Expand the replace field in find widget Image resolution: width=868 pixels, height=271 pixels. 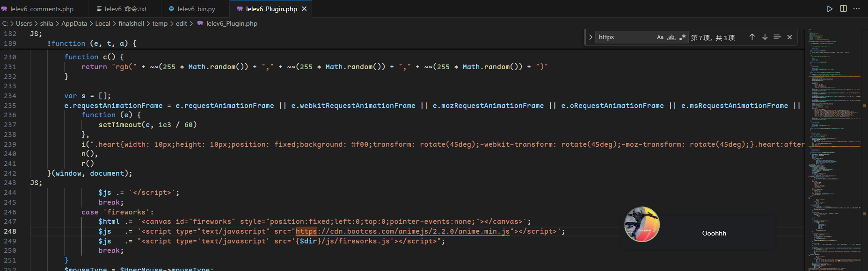pos(591,37)
